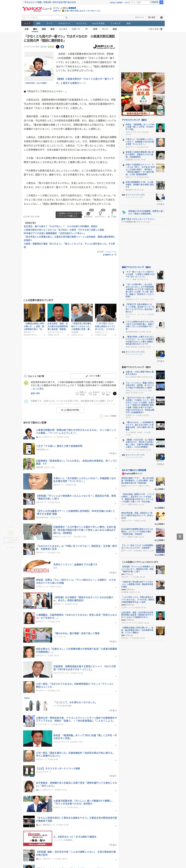This screenshot has height=868, width=186.
Task: Open the settings gear icon
Action: point(161,18)
